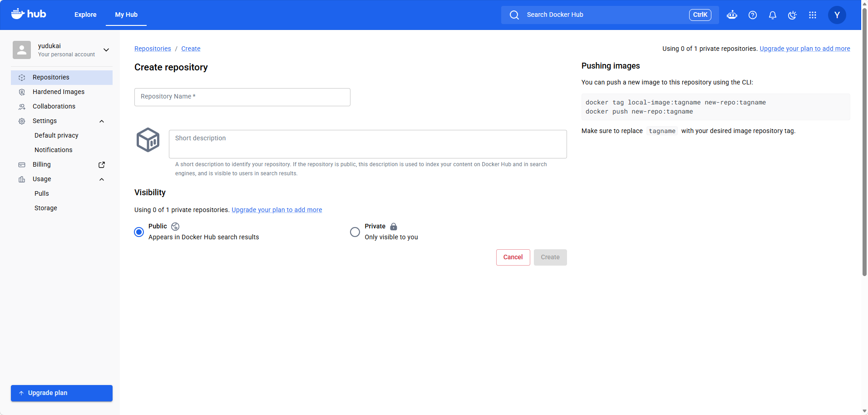Follow the Create breadcrumb link

(191, 49)
